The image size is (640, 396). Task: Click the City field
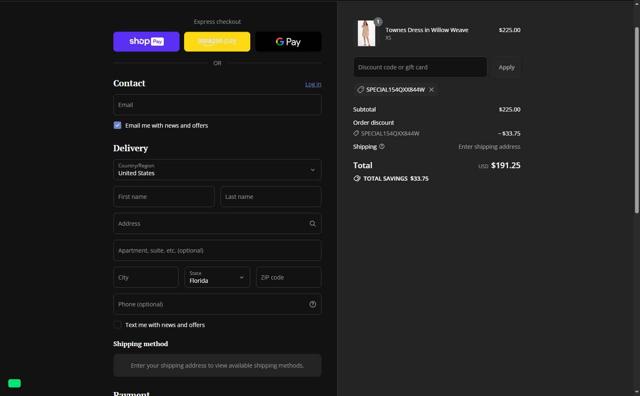[x=146, y=278]
